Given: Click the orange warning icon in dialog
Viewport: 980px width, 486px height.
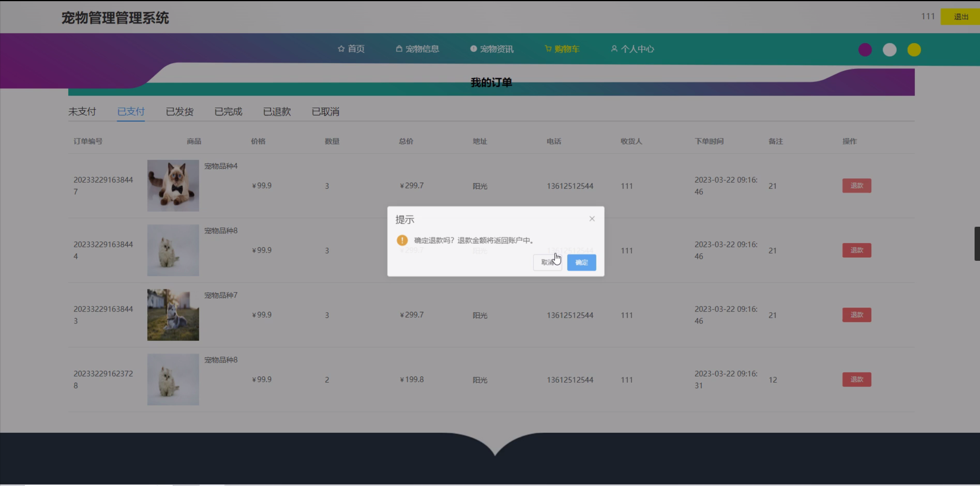Looking at the screenshot, I should pos(402,240).
